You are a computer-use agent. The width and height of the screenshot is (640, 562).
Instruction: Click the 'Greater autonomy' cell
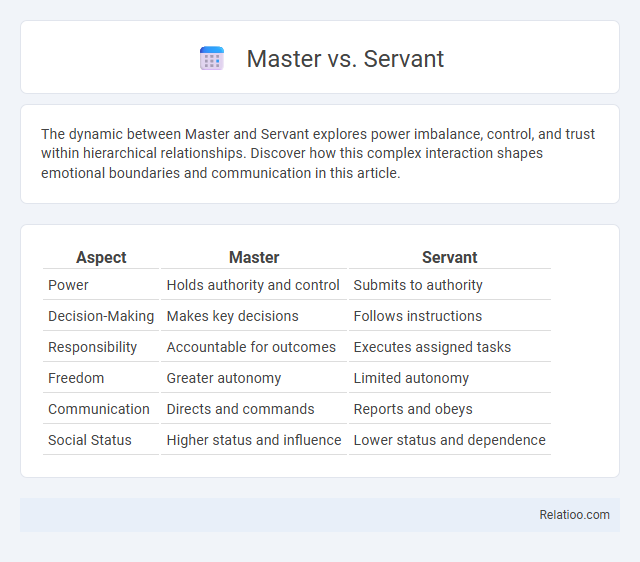pyautogui.click(x=254, y=378)
